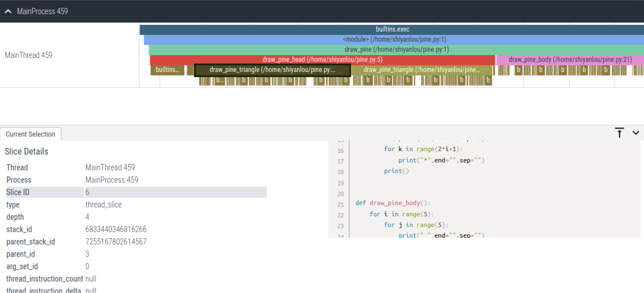Click the depth row label
The width and height of the screenshot is (644, 293).
[15, 217]
